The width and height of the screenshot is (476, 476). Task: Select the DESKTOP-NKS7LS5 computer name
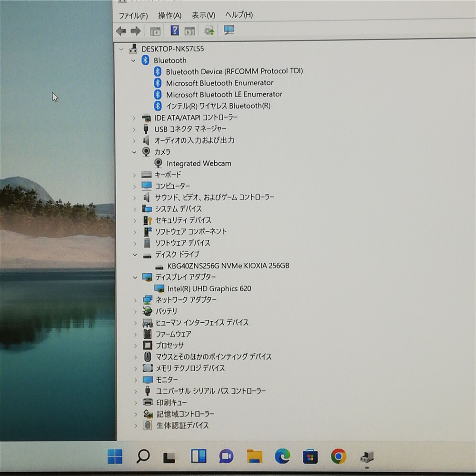[x=172, y=49]
